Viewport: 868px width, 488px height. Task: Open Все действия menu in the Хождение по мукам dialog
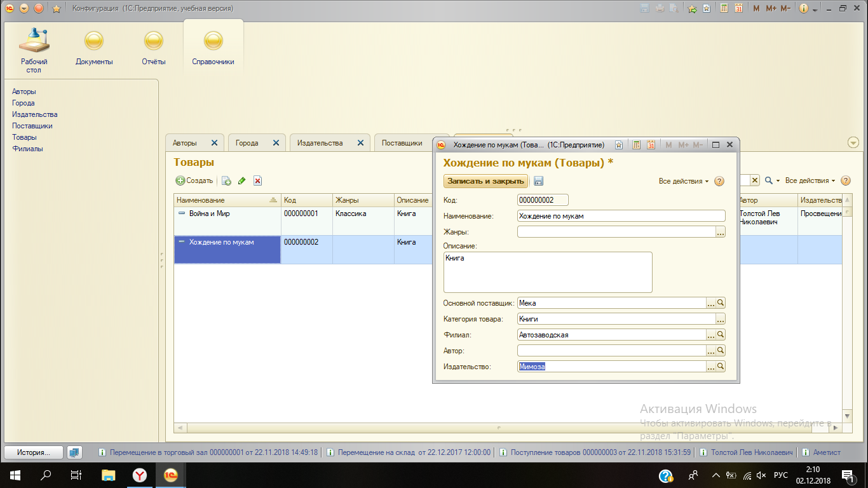(x=684, y=181)
